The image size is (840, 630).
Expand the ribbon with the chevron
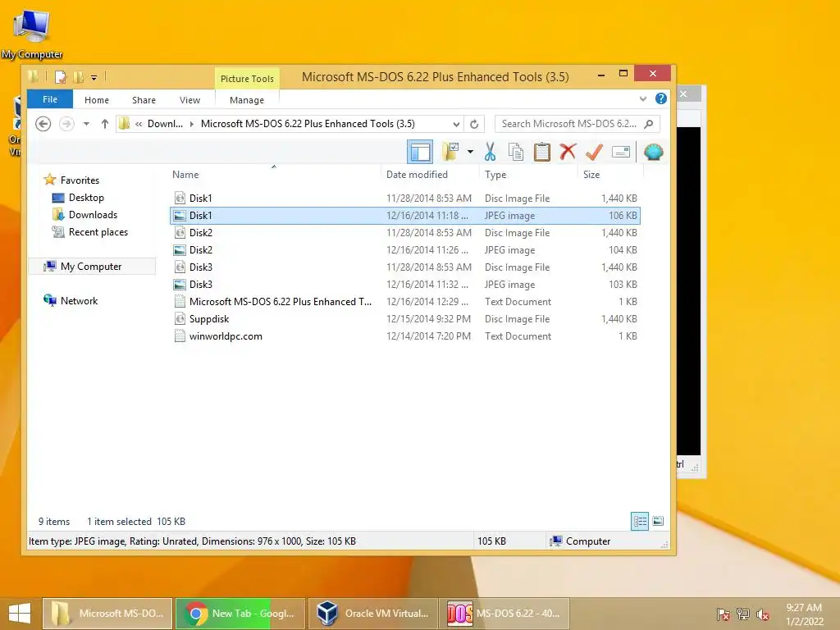point(643,98)
